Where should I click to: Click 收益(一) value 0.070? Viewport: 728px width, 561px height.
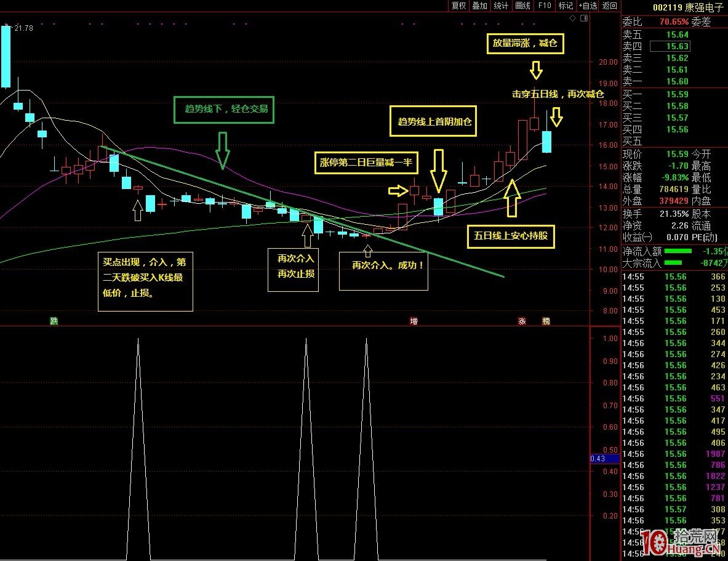[678, 237]
